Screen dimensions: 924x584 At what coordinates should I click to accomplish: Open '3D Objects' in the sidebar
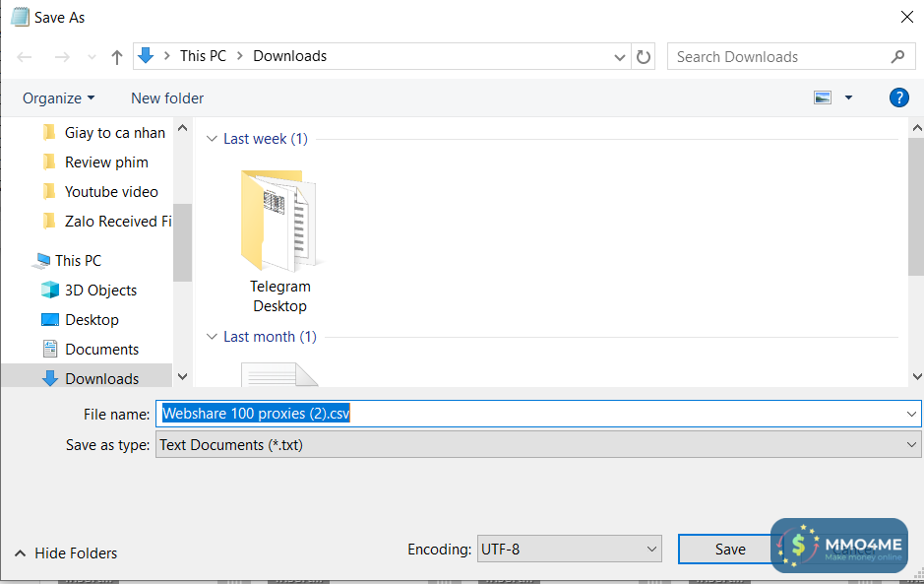click(100, 291)
